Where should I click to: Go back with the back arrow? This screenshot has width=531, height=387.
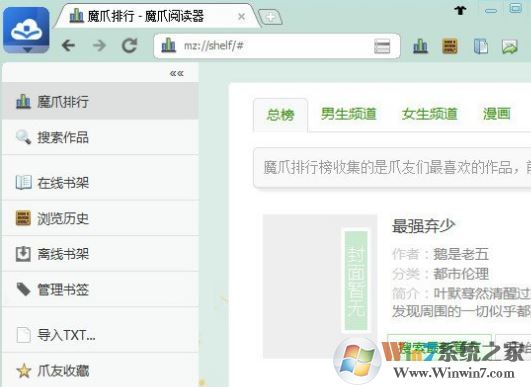click(68, 45)
